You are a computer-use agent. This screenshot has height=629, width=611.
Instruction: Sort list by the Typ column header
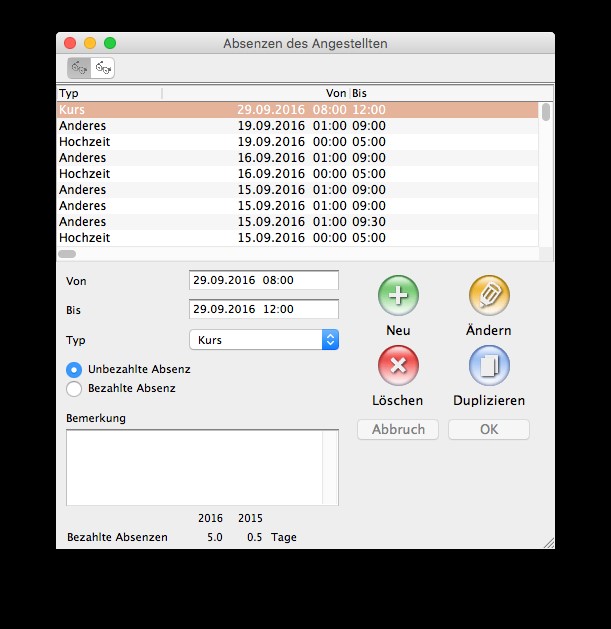click(x=110, y=93)
